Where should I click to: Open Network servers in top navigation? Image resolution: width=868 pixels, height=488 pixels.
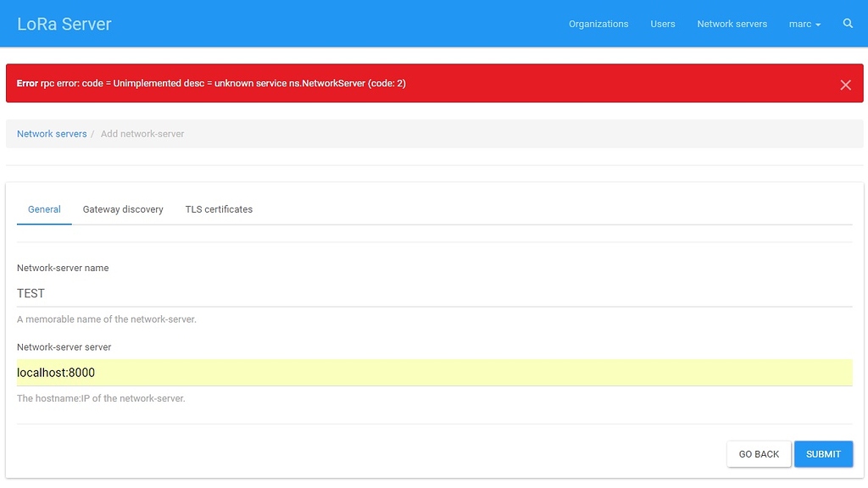[732, 24]
